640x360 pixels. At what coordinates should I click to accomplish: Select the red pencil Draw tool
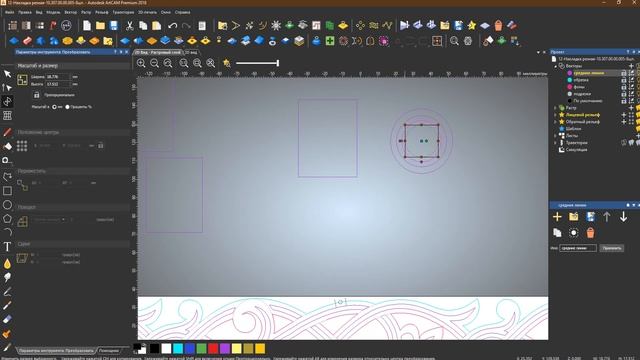[x=7, y=132]
